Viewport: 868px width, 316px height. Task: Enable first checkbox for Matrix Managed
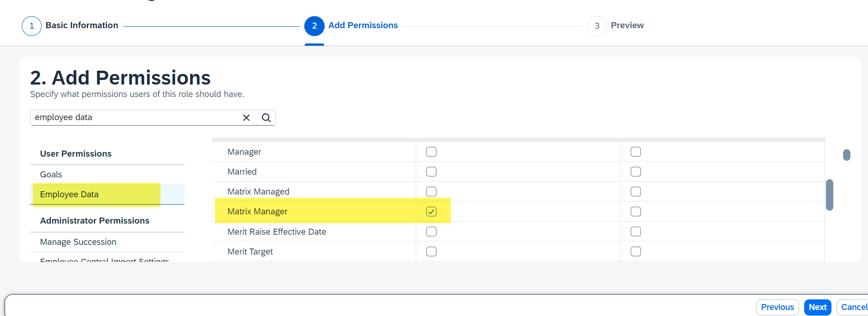[431, 191]
